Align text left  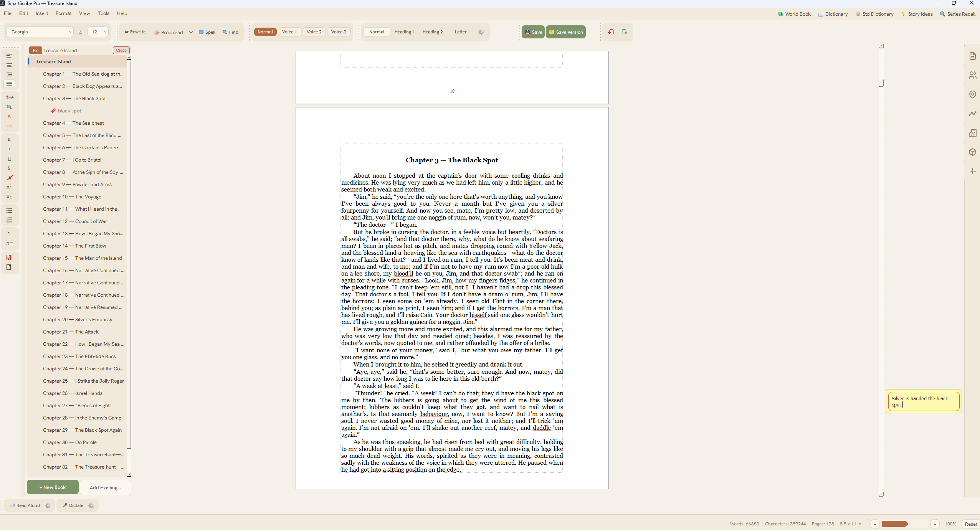pos(9,56)
